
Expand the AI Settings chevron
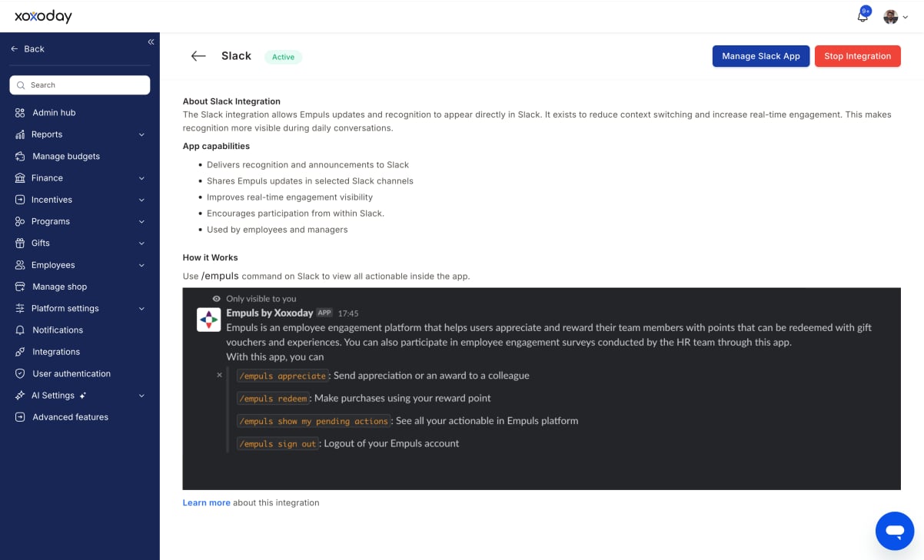pyautogui.click(x=141, y=396)
